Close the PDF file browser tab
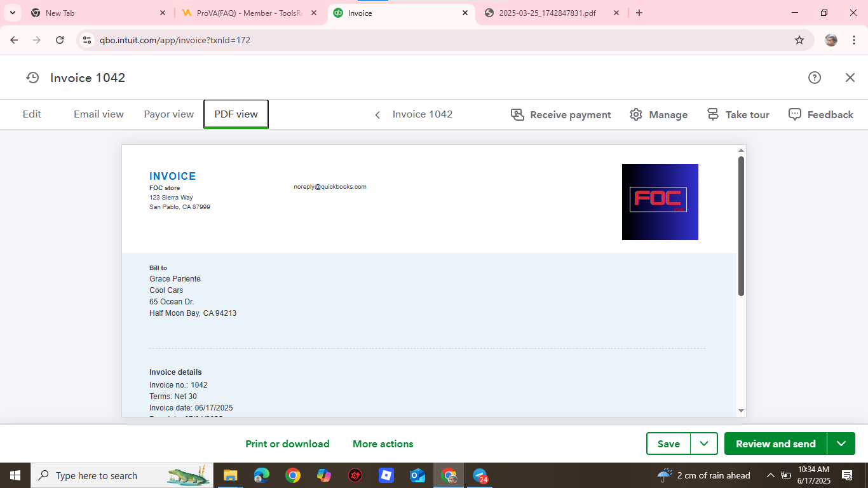Screen dimensions: 868x488 point(616,13)
